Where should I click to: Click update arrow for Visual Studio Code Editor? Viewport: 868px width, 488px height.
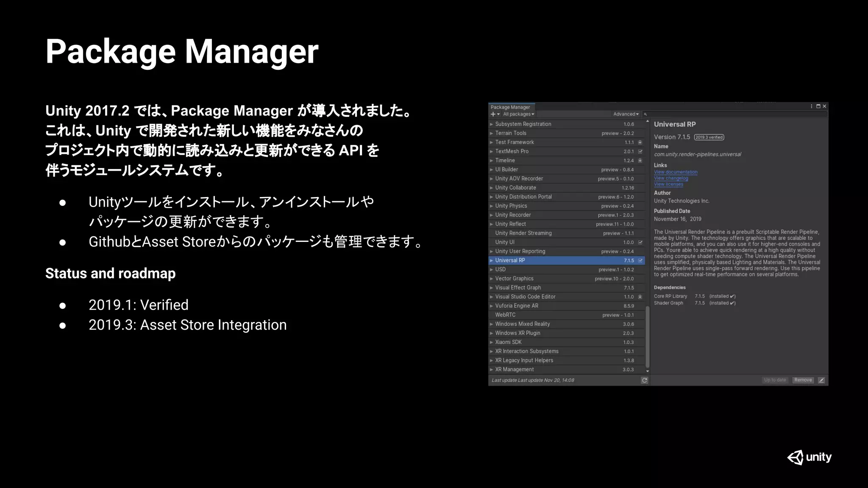pyautogui.click(x=640, y=297)
